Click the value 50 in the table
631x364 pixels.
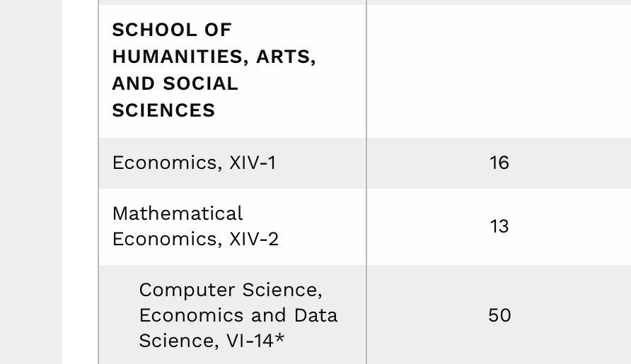coord(499,315)
